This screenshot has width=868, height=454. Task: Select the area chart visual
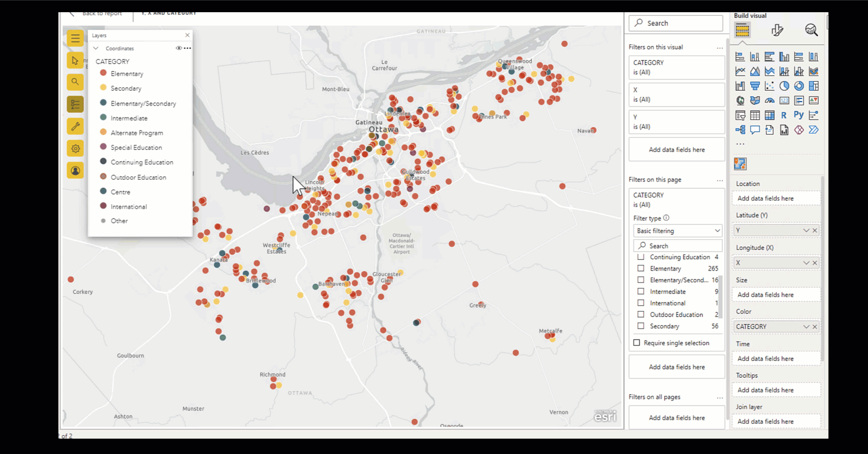[755, 71]
